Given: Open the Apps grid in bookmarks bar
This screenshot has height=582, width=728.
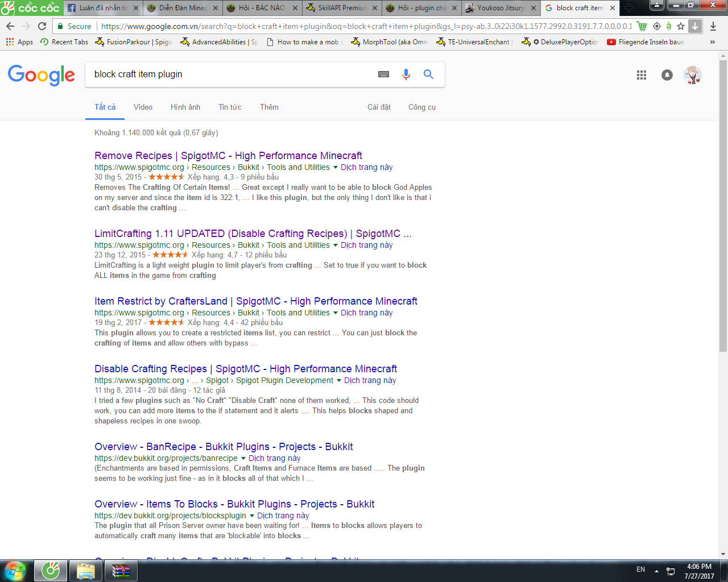Looking at the screenshot, I should coord(19,42).
